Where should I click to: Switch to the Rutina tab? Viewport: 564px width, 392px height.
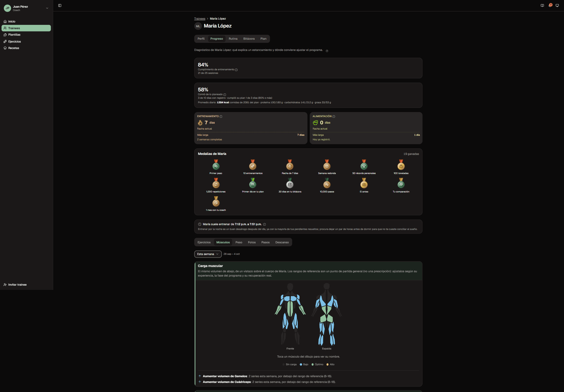pos(233,39)
